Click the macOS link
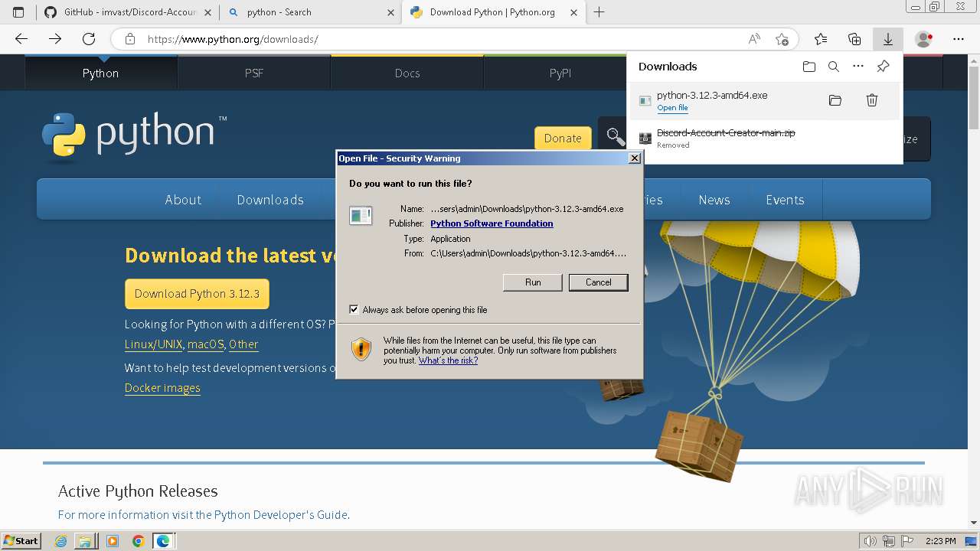 205,344
